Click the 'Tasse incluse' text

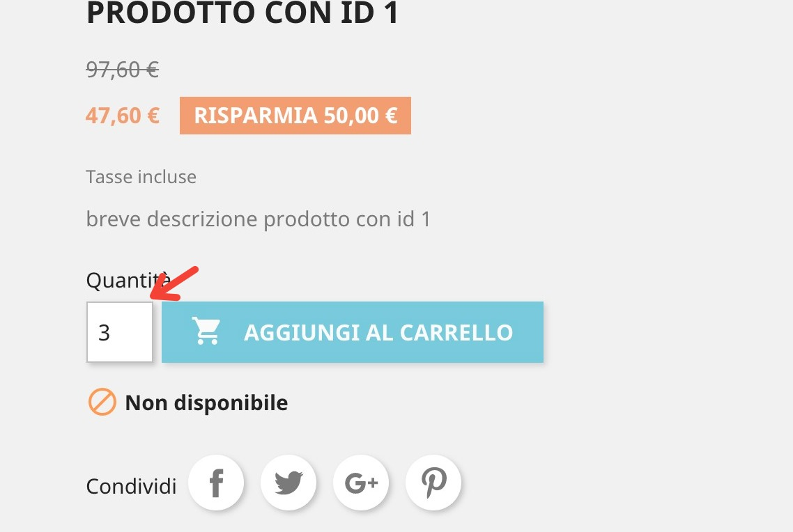(x=141, y=177)
